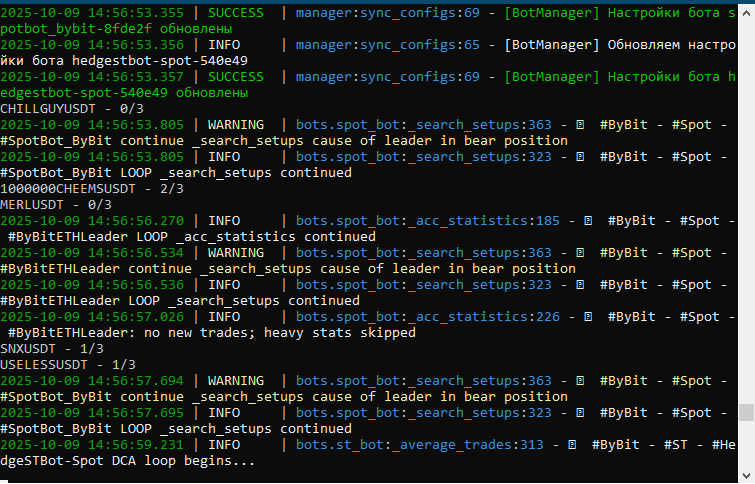This screenshot has height=484, width=755.
Task: Click the 'dgeSTBot-Spot DCA loop begins...' text
Action: (x=128, y=460)
